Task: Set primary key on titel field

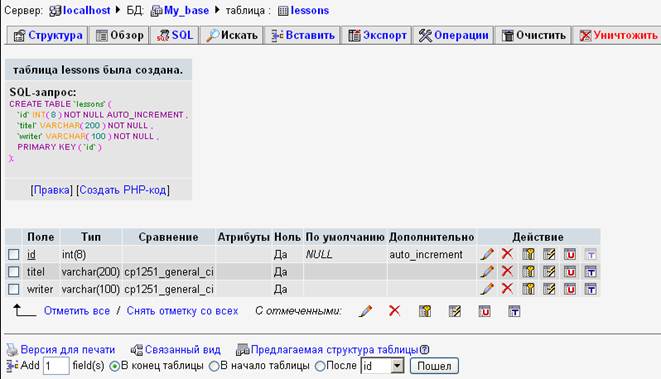Action: [528, 271]
